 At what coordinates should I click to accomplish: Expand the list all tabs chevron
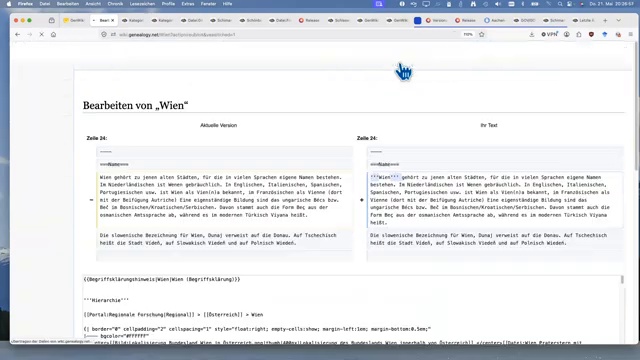(618, 20)
